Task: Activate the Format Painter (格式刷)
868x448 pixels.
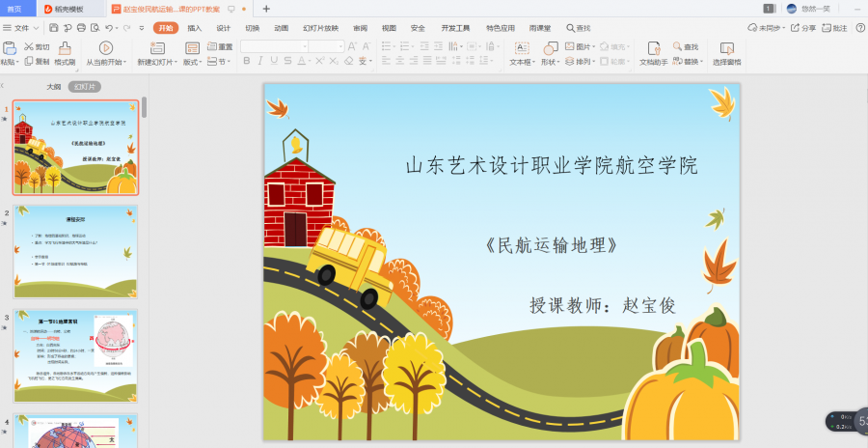Action: pos(65,54)
